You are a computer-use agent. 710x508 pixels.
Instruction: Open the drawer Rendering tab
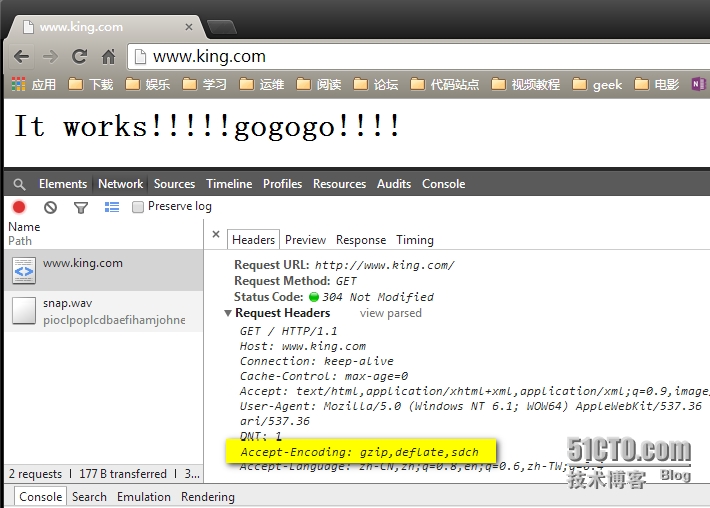click(x=208, y=497)
